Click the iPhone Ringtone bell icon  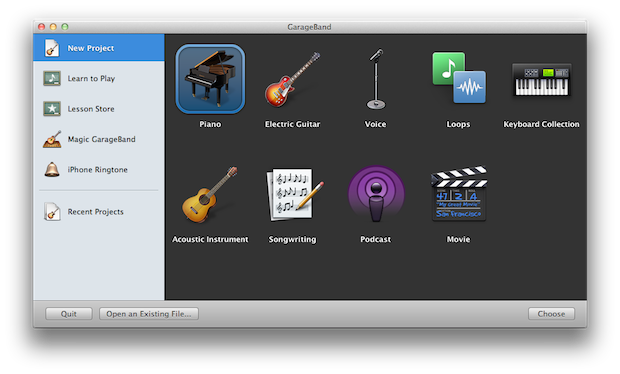pyautogui.click(x=52, y=170)
